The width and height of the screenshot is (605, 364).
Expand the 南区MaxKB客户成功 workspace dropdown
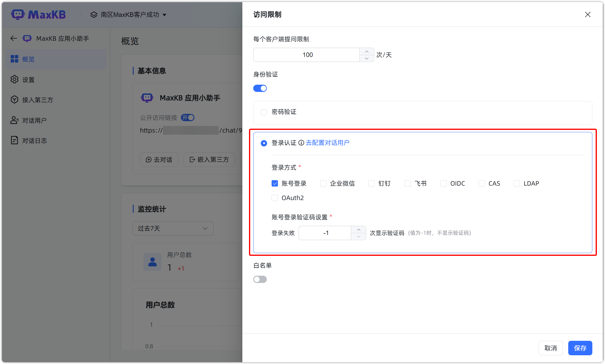(165, 14)
